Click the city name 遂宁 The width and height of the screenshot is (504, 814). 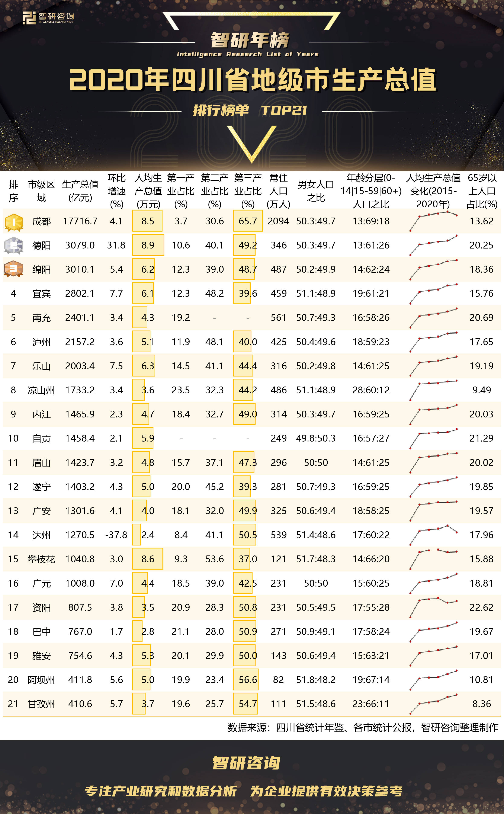41,487
